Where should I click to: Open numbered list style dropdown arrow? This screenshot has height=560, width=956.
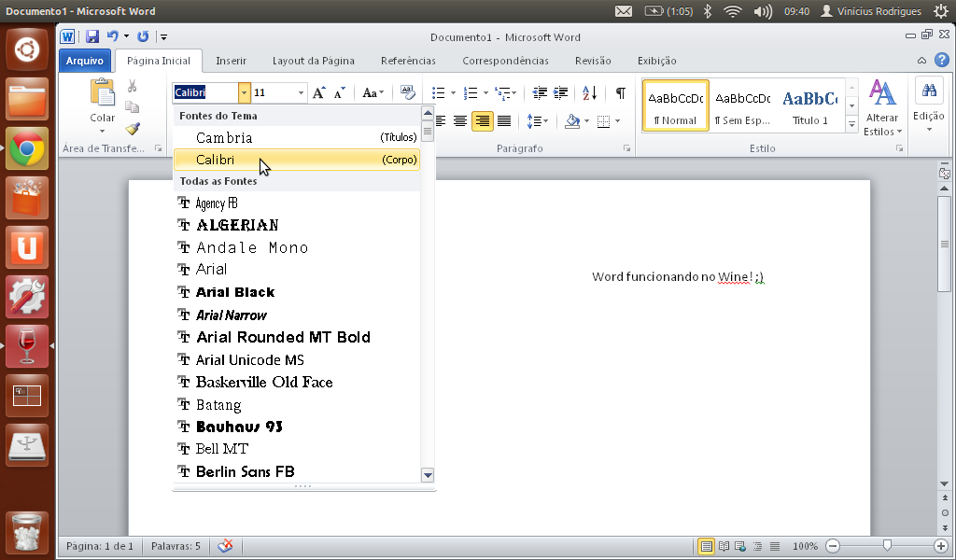click(485, 93)
